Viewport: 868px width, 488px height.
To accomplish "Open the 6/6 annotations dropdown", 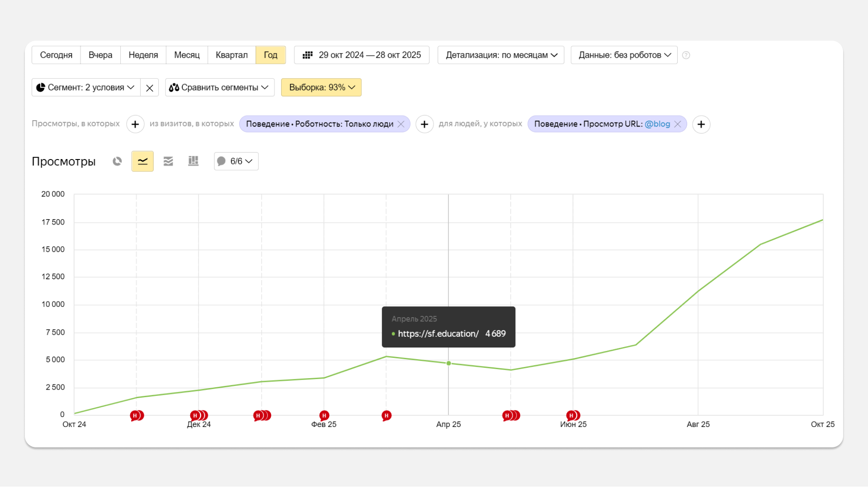I will pyautogui.click(x=236, y=161).
